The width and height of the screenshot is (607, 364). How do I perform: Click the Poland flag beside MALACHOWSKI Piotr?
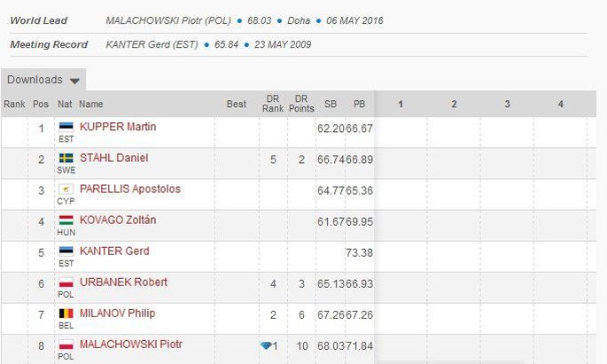point(66,345)
